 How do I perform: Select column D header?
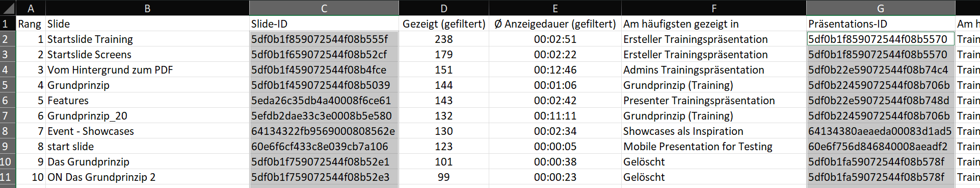[444, 8]
